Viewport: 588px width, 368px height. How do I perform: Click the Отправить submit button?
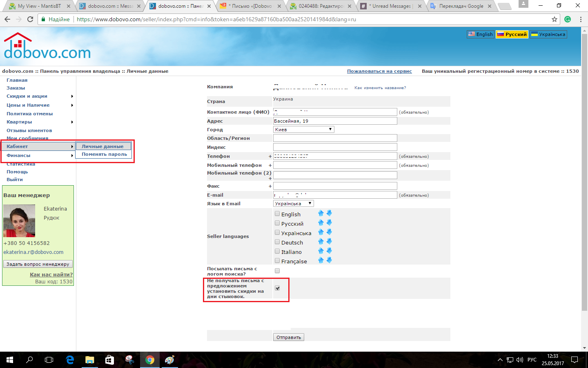[289, 337]
